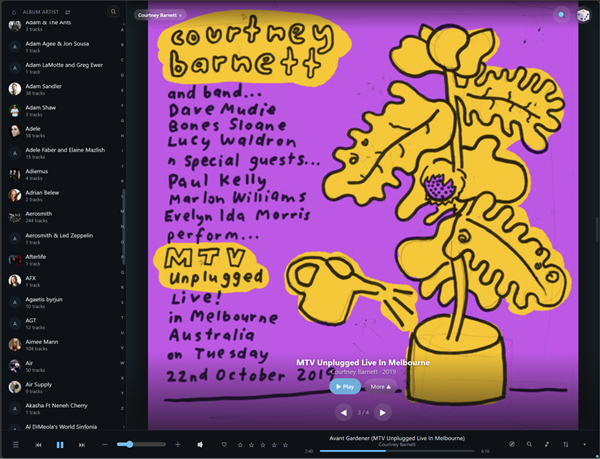Adjust the volume slider
Viewport: 600px width, 459px height.
coord(141,444)
